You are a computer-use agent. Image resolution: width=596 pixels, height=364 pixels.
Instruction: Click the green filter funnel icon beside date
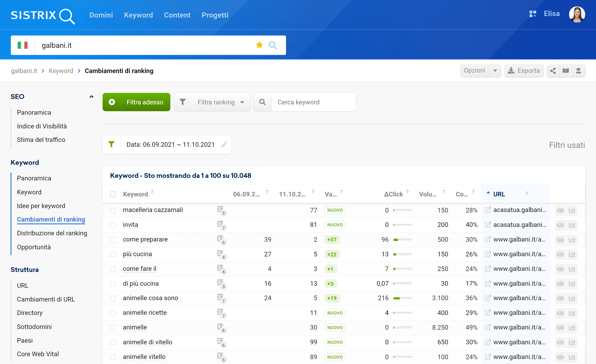111,144
